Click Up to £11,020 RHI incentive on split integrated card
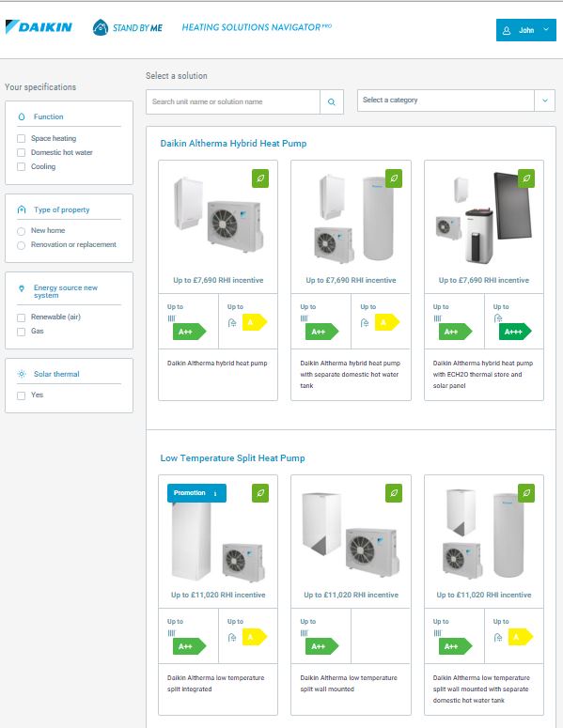This screenshot has width=563, height=728. click(218, 596)
